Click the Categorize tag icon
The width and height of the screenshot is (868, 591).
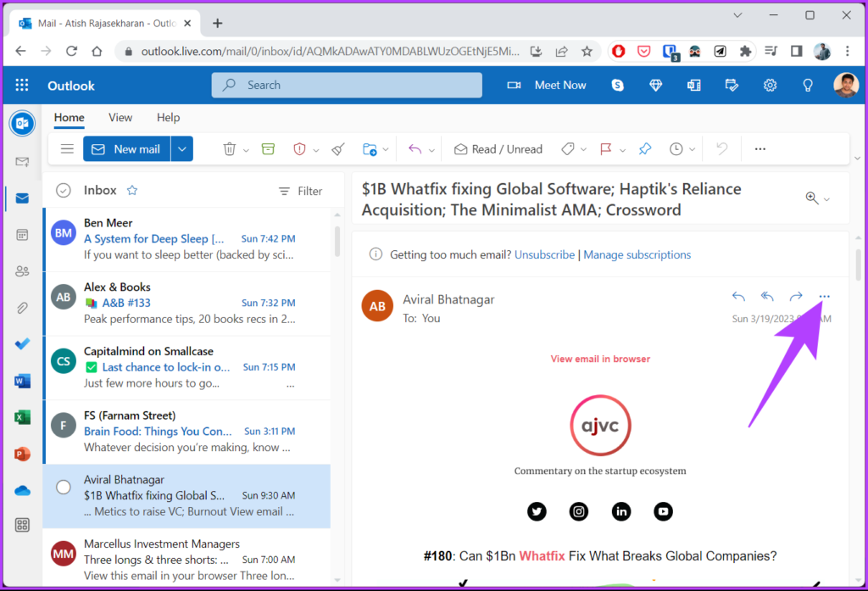click(567, 149)
